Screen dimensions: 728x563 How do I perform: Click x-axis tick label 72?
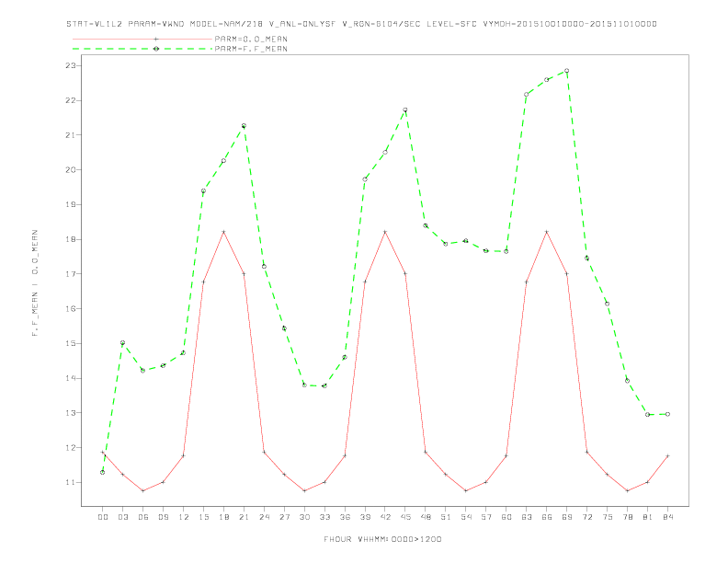click(586, 517)
